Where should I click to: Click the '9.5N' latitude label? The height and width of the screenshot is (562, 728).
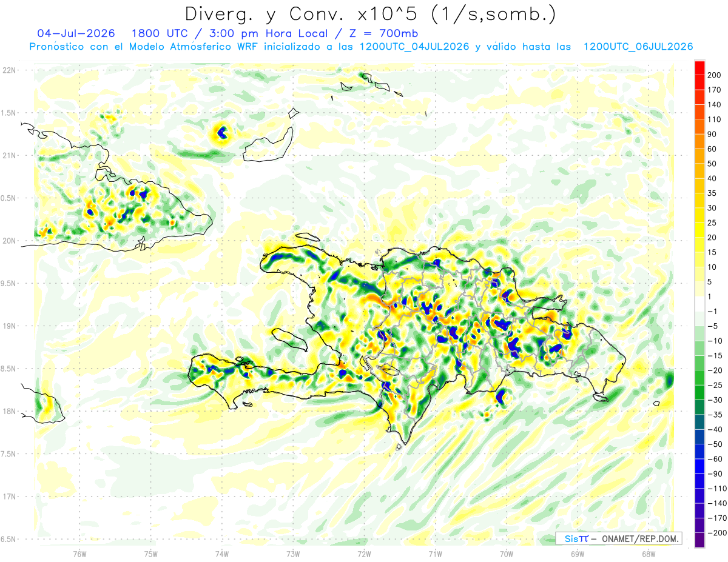[x=7, y=283]
